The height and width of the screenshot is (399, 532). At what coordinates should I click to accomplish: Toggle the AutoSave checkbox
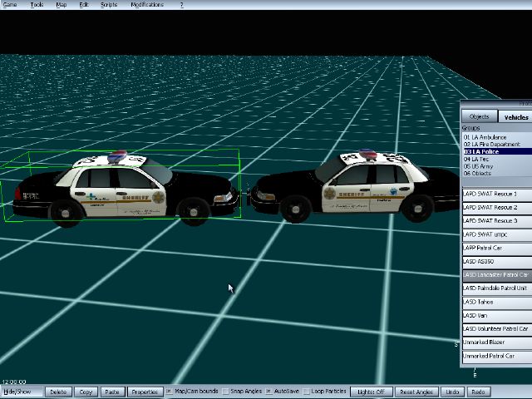click(268, 392)
